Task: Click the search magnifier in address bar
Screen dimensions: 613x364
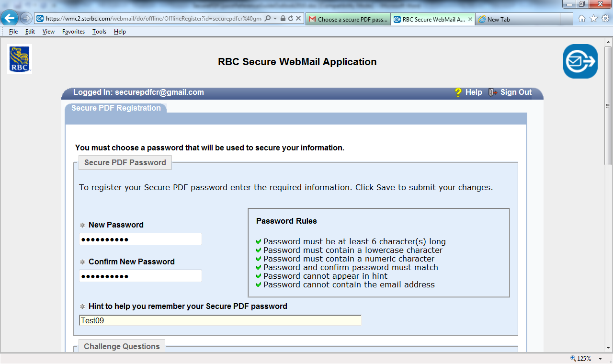Action: pos(268,19)
